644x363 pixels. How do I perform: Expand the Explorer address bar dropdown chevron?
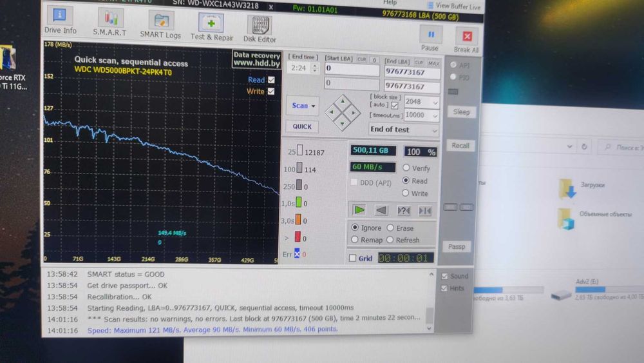569,146
